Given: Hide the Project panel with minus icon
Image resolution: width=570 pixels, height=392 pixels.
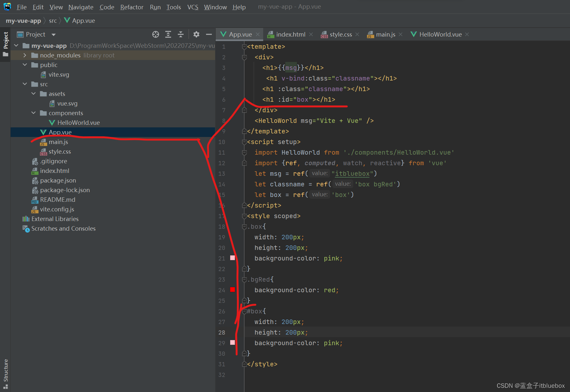Looking at the screenshot, I should click(x=209, y=34).
